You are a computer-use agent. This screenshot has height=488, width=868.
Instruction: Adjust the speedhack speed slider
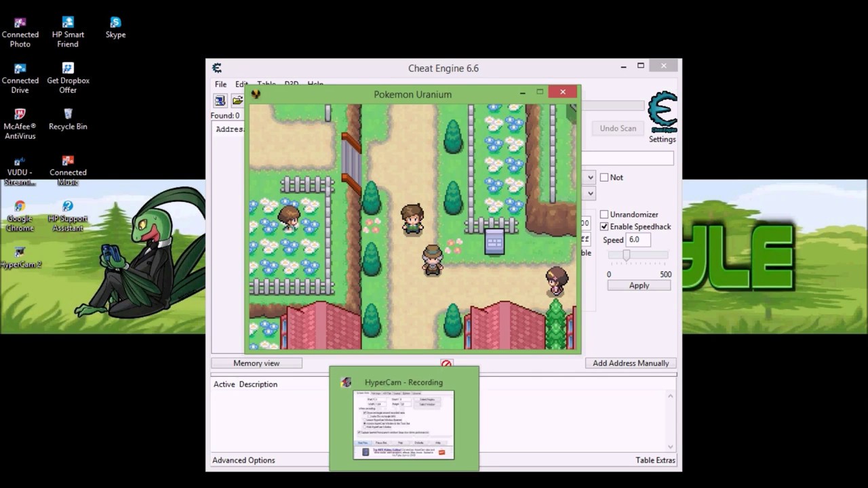(x=627, y=256)
